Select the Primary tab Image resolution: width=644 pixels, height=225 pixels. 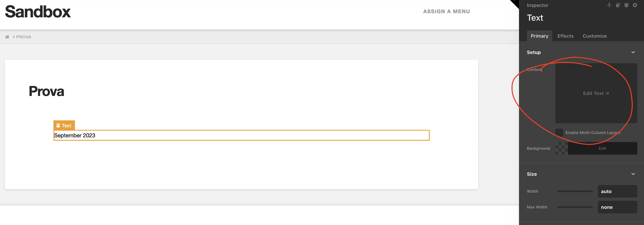tap(539, 36)
